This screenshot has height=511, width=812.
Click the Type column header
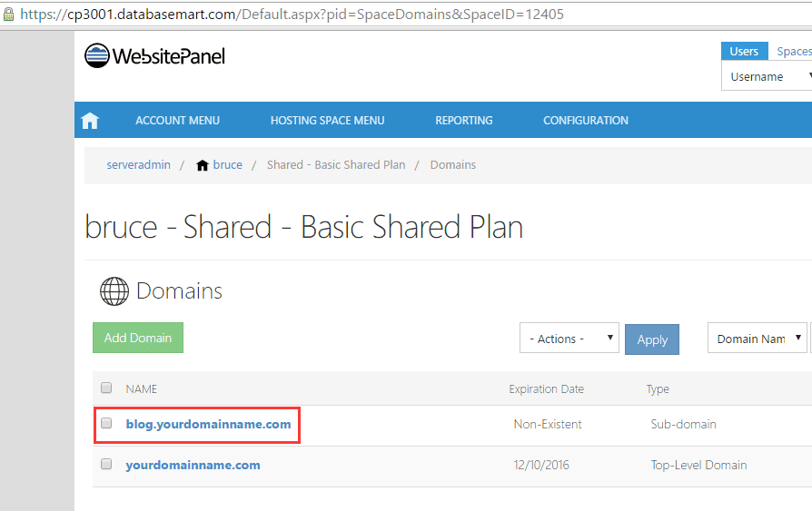[x=658, y=388]
